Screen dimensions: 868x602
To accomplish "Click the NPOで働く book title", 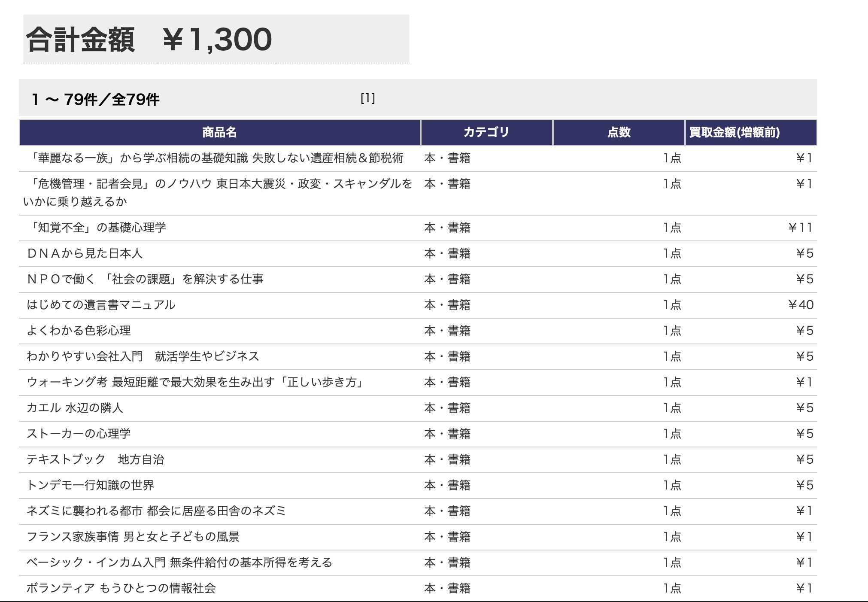I will point(145,279).
